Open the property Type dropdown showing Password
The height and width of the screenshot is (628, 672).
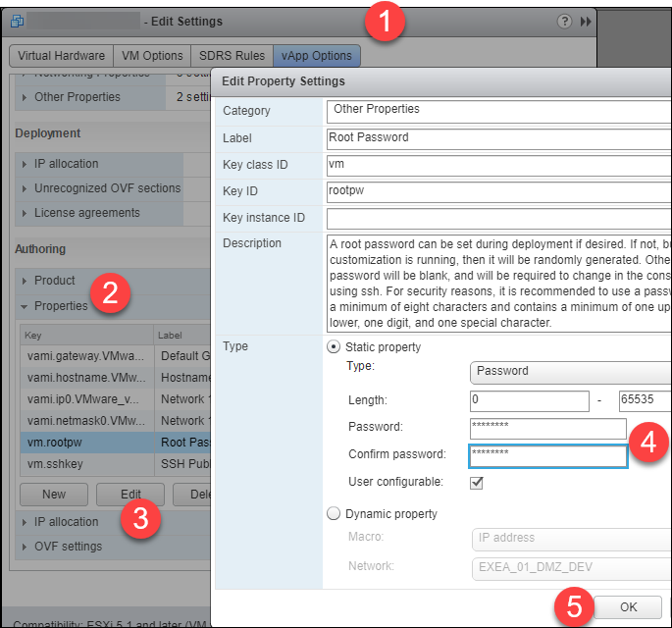(569, 371)
